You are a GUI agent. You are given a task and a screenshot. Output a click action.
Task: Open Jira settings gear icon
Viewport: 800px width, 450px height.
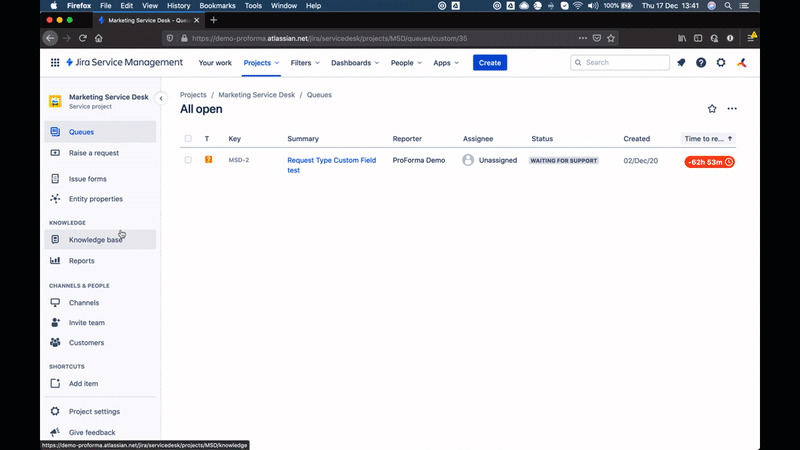click(x=721, y=62)
